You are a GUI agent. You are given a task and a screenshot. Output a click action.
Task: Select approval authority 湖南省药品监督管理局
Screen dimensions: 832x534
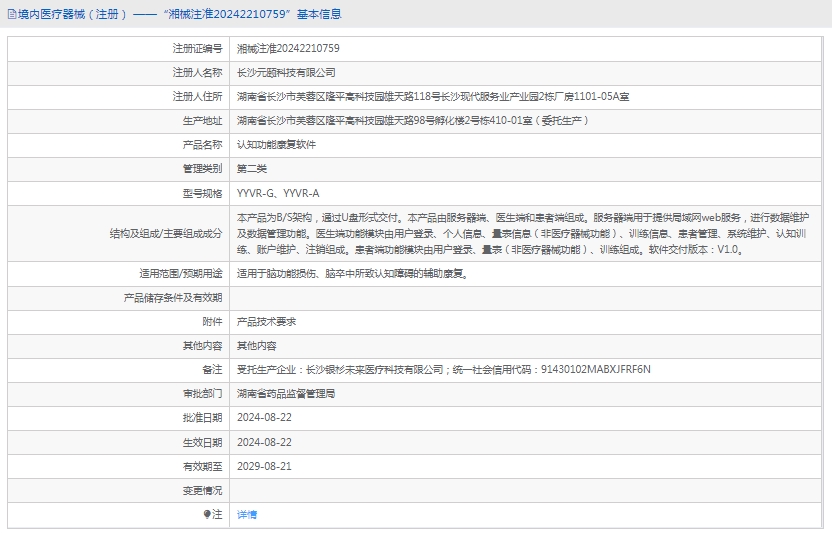pos(286,394)
